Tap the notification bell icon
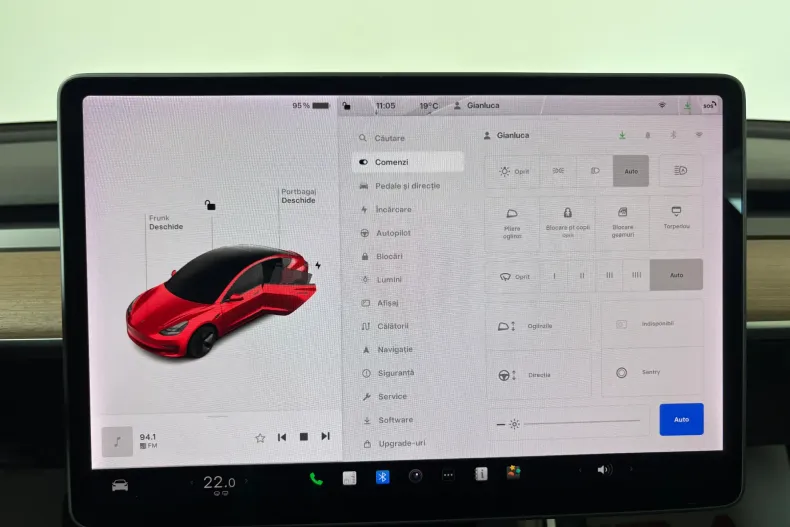Screen dimensions: 790x527 648,135
